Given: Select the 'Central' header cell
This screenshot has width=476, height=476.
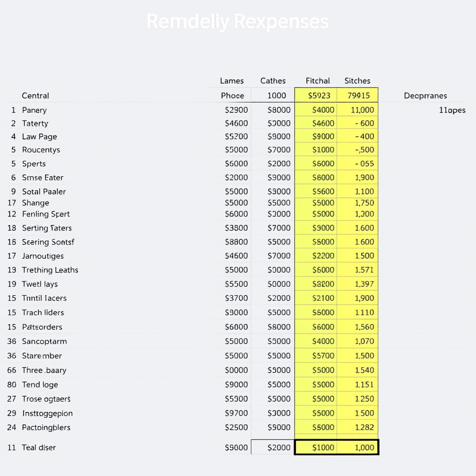Looking at the screenshot, I should point(35,96).
